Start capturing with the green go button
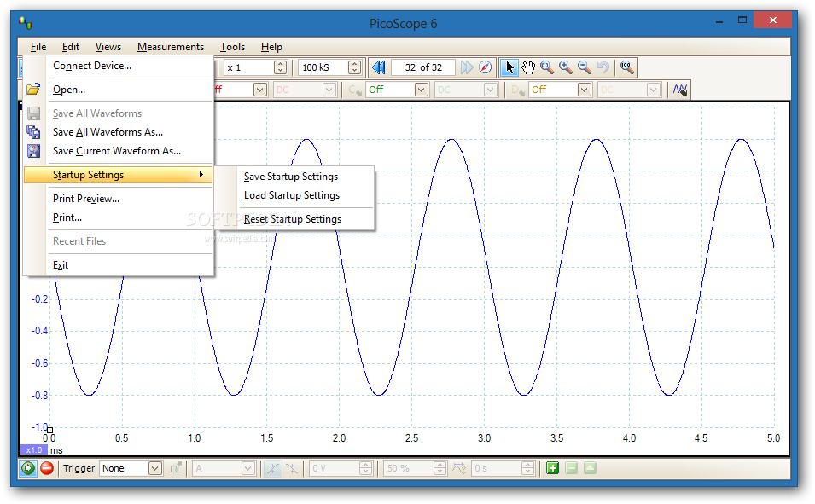This screenshot has width=815, height=504. [x=28, y=468]
